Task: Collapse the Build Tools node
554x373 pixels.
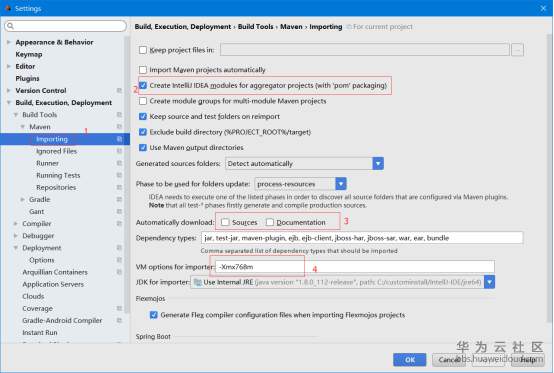Action: click(x=16, y=114)
